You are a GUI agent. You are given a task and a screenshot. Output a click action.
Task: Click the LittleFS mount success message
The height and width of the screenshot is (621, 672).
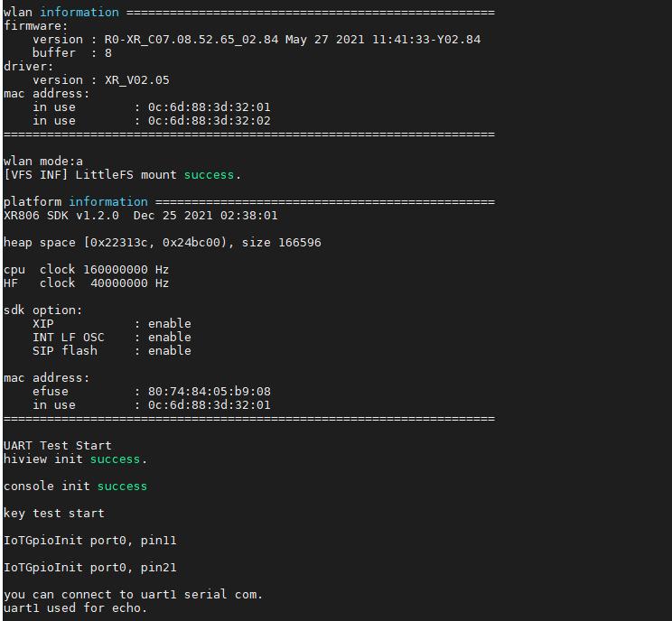[x=123, y=175]
